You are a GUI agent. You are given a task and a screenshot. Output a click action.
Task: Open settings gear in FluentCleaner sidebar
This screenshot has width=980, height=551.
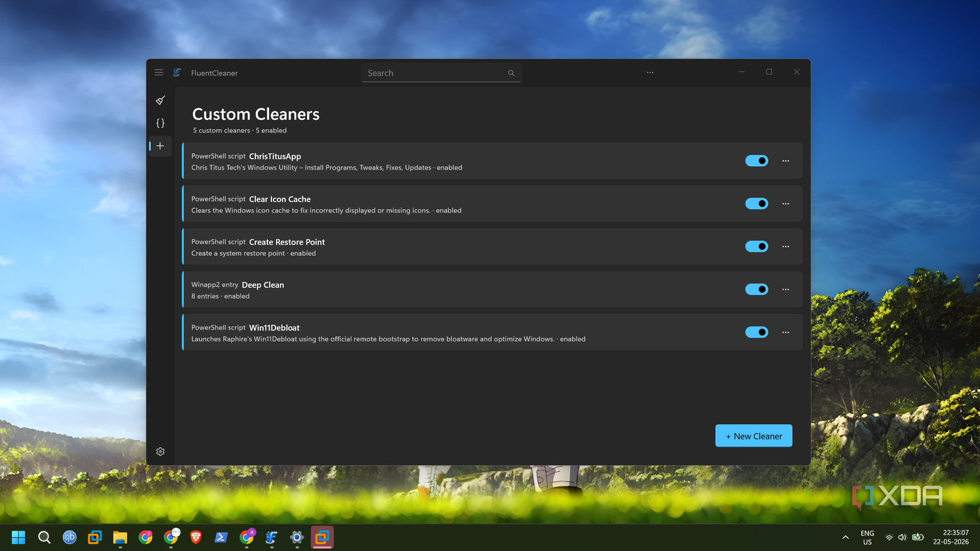click(160, 452)
